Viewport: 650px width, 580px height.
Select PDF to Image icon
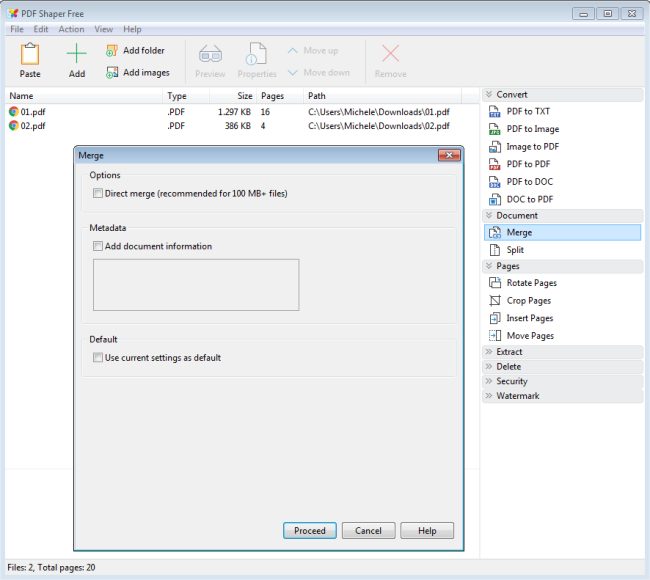click(x=495, y=129)
